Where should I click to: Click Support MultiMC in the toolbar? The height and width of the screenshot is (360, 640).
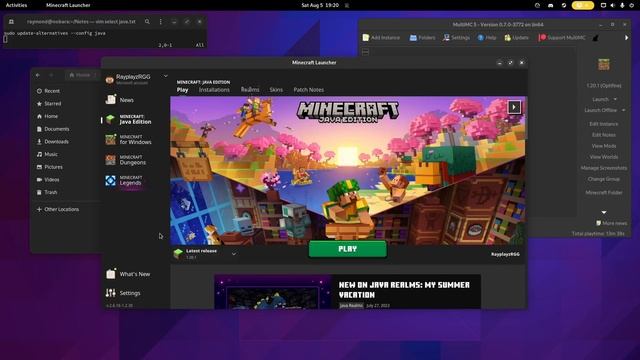tap(562, 38)
